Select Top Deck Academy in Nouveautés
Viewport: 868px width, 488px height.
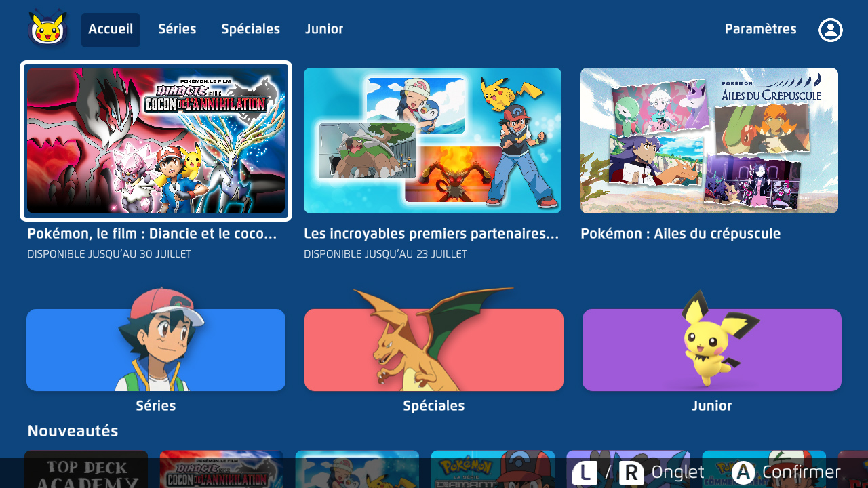tap(86, 469)
